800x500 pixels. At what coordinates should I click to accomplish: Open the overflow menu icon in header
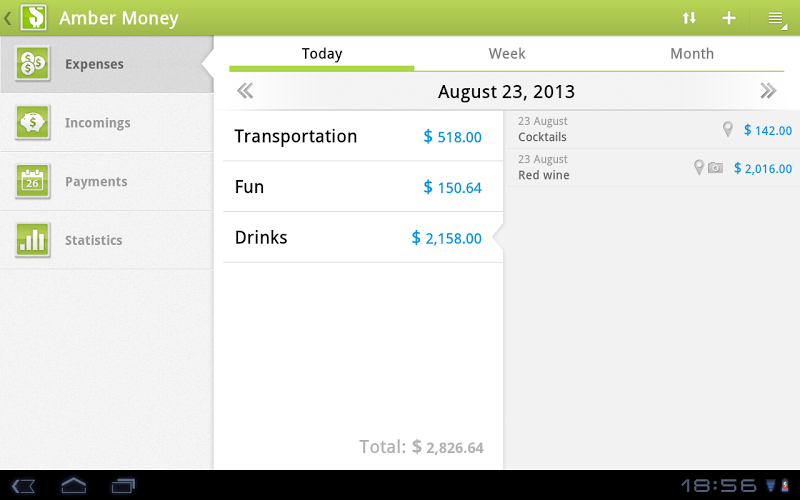coord(775,18)
